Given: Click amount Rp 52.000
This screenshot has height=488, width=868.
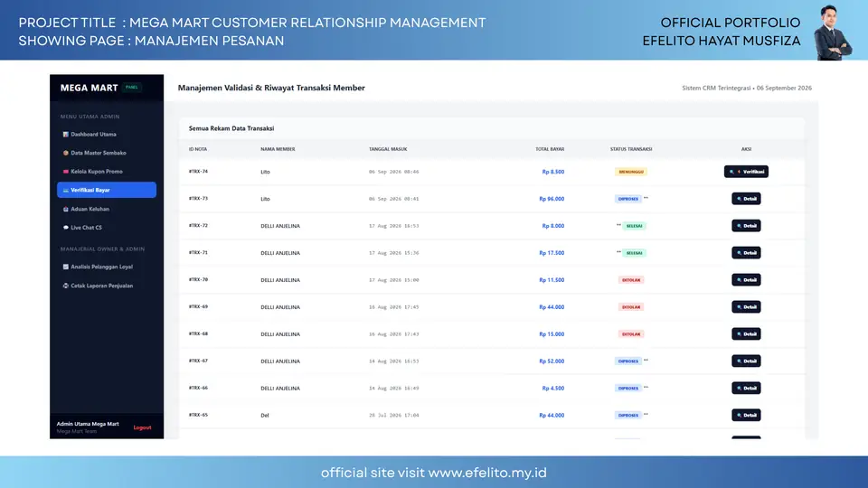Looking at the screenshot, I should point(552,361).
